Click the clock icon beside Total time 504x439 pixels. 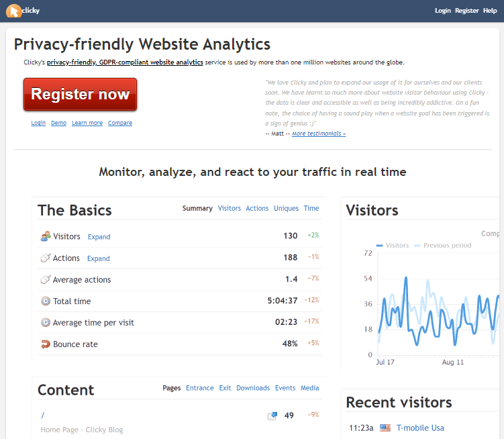tap(46, 301)
